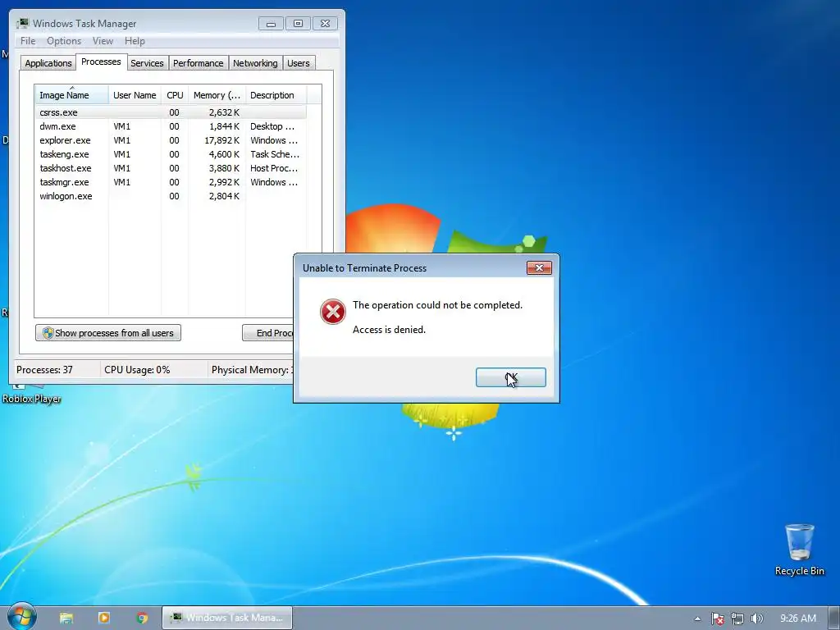Show hidden tray icons arrow
Image resolution: width=840 pixels, height=630 pixels.
697,619
